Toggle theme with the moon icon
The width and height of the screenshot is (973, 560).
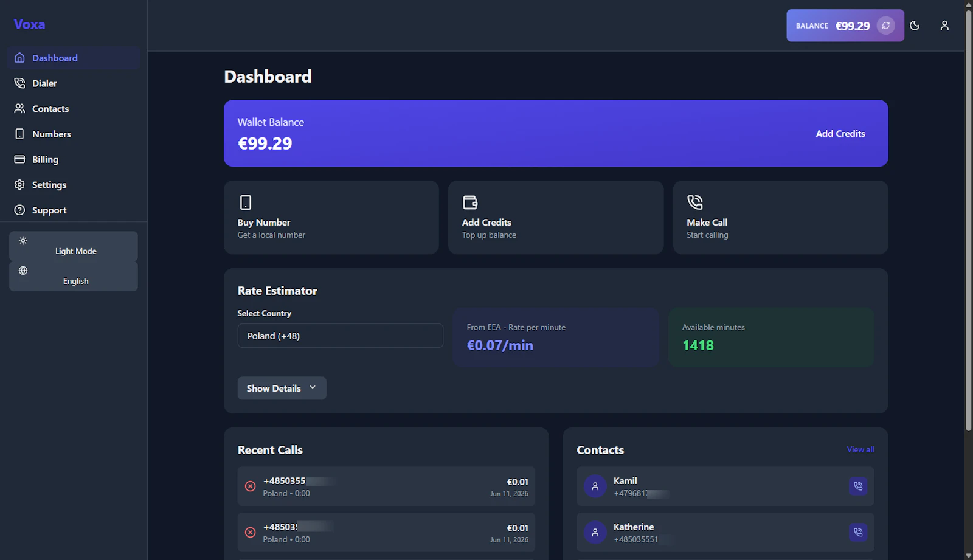point(915,26)
